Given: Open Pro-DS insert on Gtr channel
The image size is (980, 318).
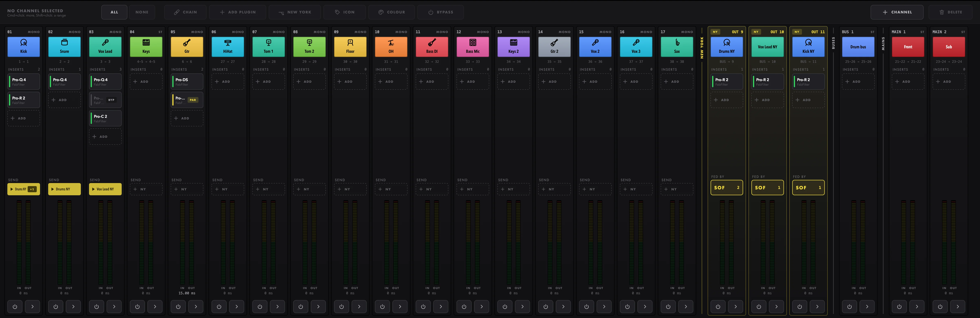Looking at the screenshot, I should point(187,82).
